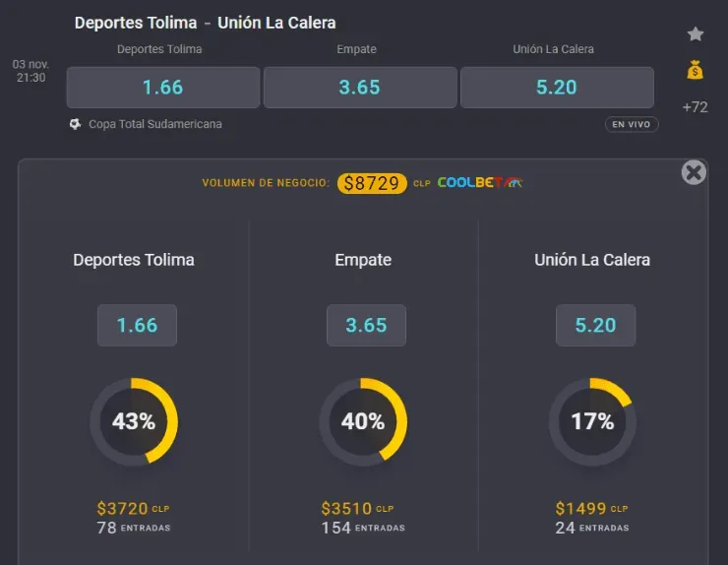Screen dimensions: 728x565
Task: Click the money bag volume icon
Action: coord(696,71)
